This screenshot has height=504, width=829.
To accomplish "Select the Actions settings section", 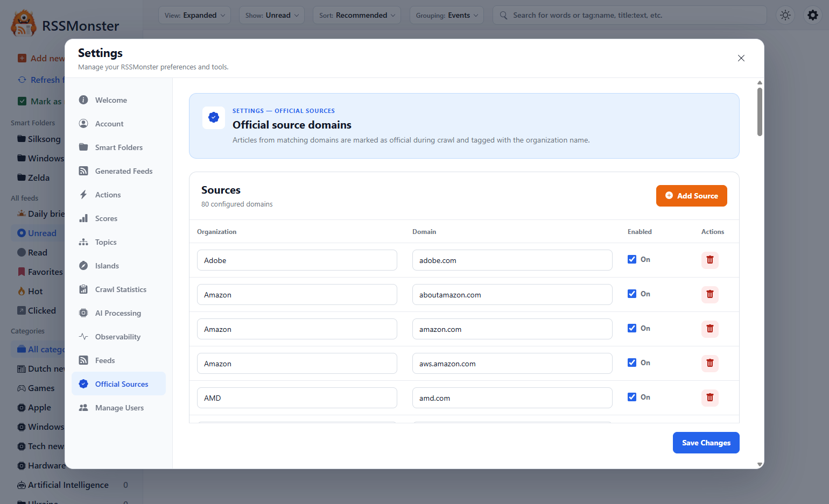I will [118, 195].
